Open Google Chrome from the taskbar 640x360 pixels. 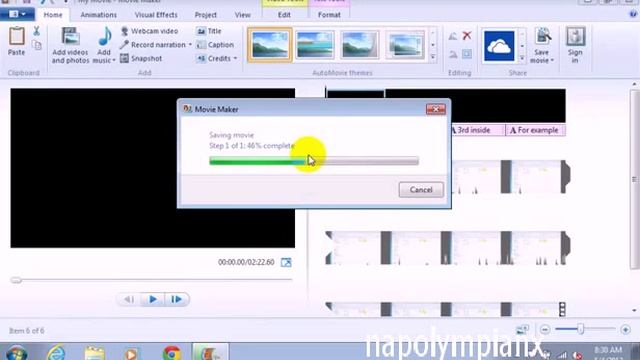(172, 353)
